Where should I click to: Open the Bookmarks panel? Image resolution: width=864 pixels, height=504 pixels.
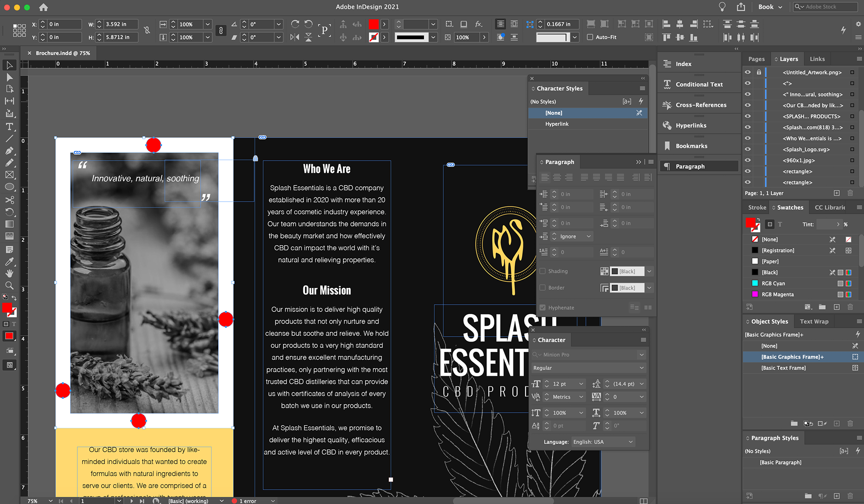[699, 146]
